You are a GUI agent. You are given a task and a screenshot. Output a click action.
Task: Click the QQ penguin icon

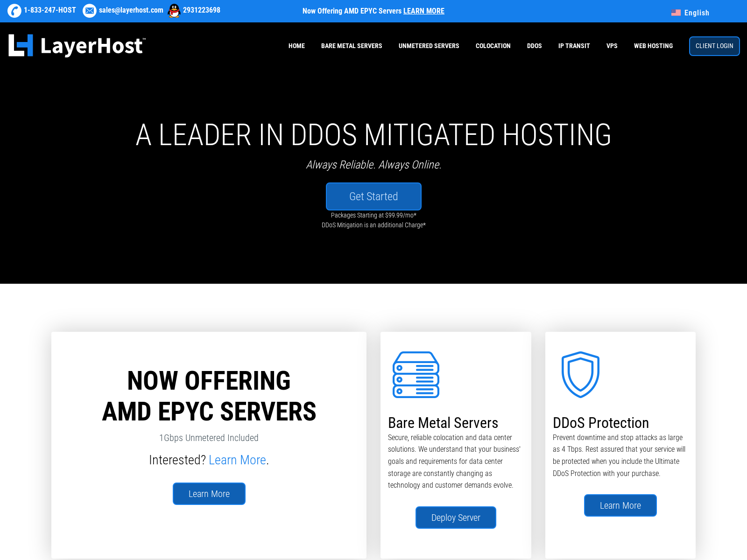173,11
